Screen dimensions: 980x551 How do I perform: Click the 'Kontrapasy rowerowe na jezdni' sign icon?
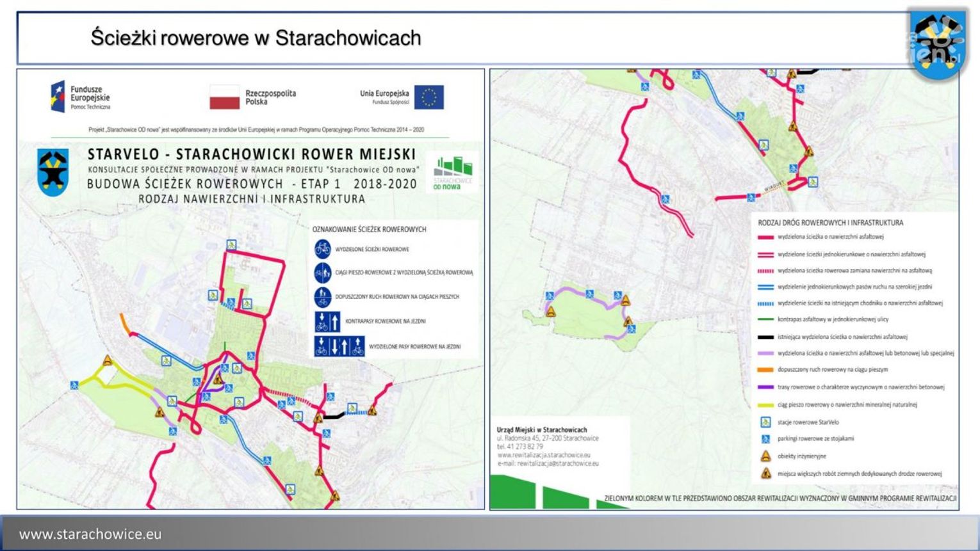(327, 321)
